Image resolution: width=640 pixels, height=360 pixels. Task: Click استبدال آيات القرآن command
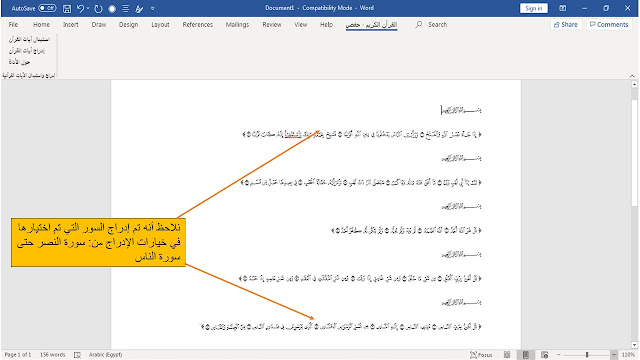tap(29, 39)
